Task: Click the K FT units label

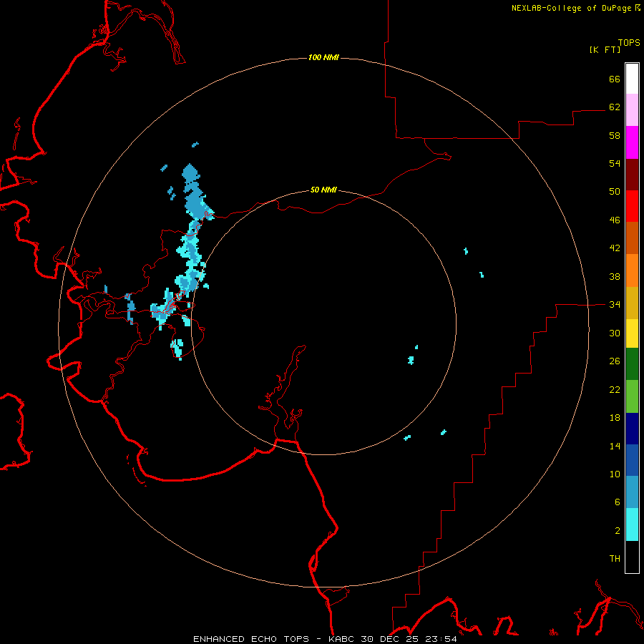Action: point(605,50)
